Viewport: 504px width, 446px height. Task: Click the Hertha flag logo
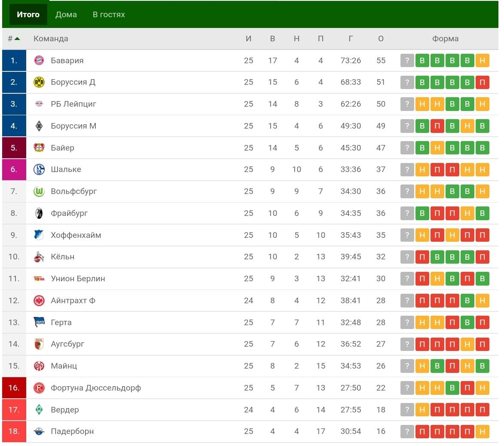tap(39, 323)
